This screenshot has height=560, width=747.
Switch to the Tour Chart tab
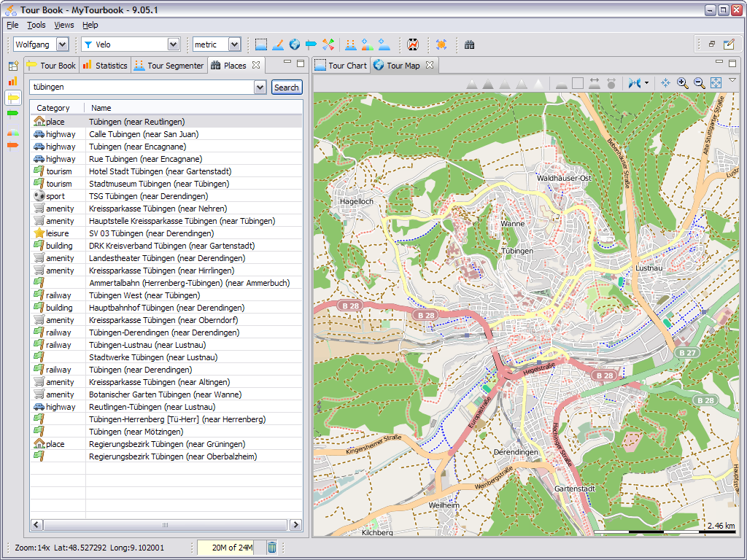(x=341, y=65)
